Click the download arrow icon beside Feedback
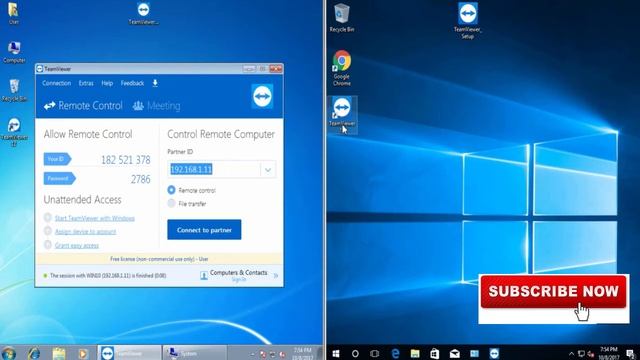Image resolution: width=640 pixels, height=360 pixels. (x=155, y=83)
